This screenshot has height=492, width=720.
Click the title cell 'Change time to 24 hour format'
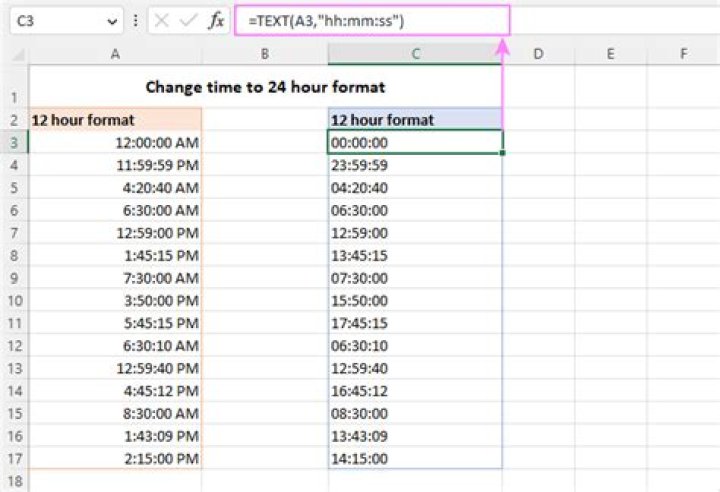coord(265,87)
